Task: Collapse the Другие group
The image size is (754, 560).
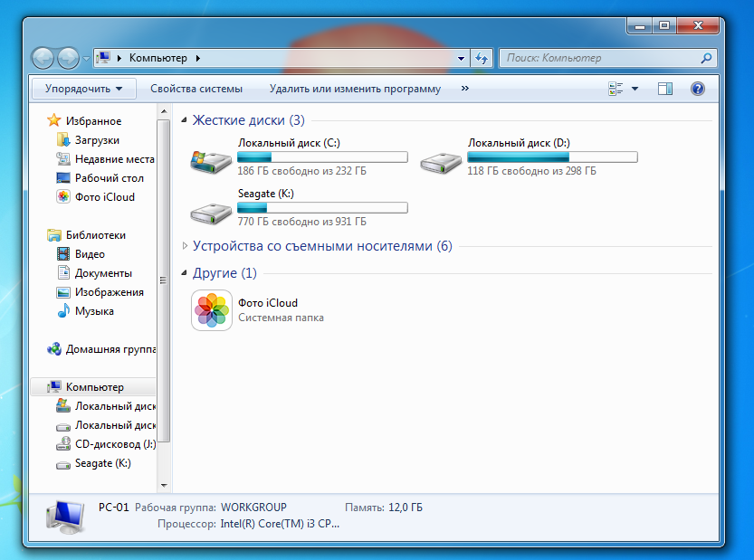Action: coord(184,272)
